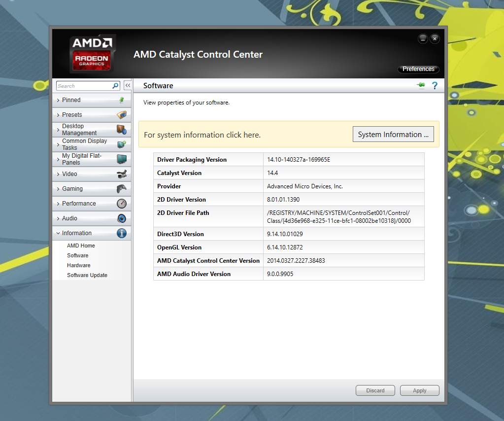Click the OpenGL Version label

coord(179,247)
